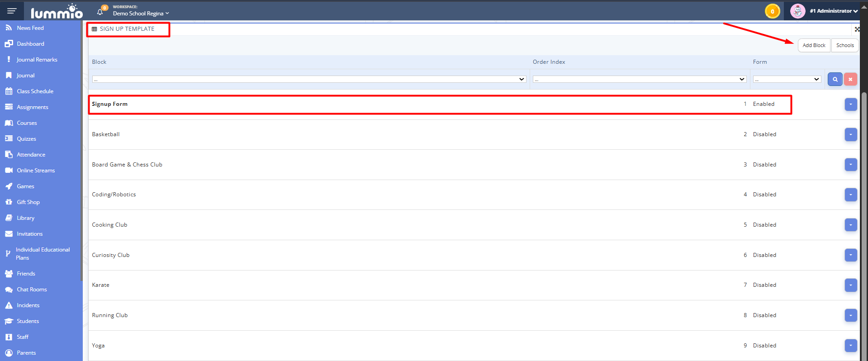Open the notifications bell
The height and width of the screenshot is (361, 868).
[x=100, y=12]
